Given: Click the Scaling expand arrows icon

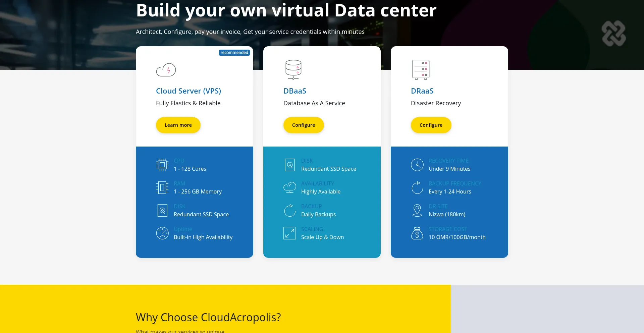Looking at the screenshot, I should (x=290, y=233).
